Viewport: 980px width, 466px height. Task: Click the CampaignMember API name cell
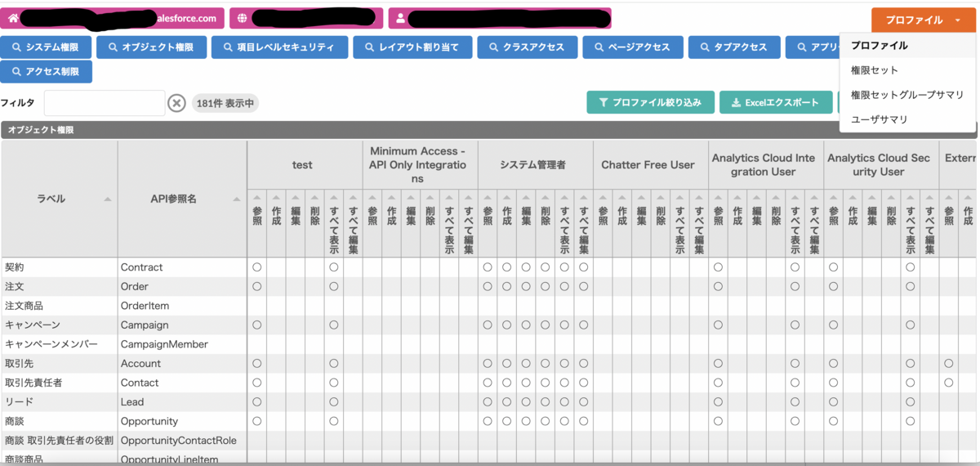click(x=182, y=344)
